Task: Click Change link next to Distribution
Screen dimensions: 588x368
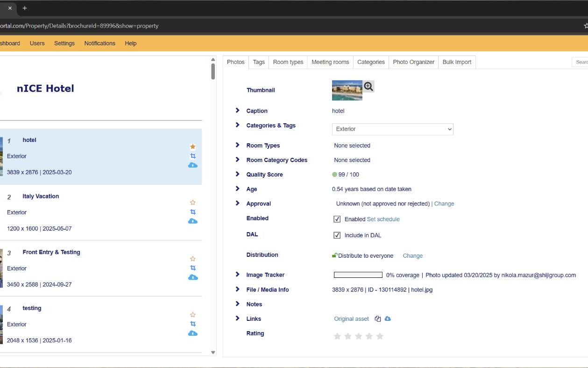Action: [412, 256]
